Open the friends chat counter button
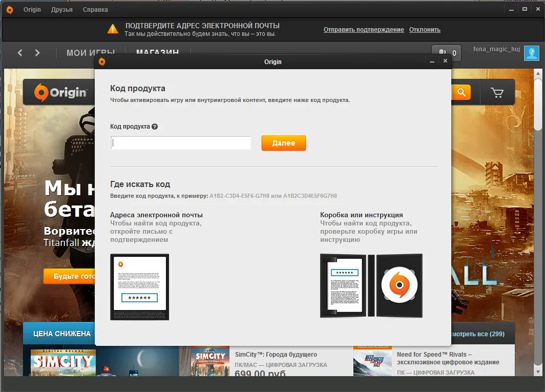Viewport: 545px width, 392px height. coord(446,53)
